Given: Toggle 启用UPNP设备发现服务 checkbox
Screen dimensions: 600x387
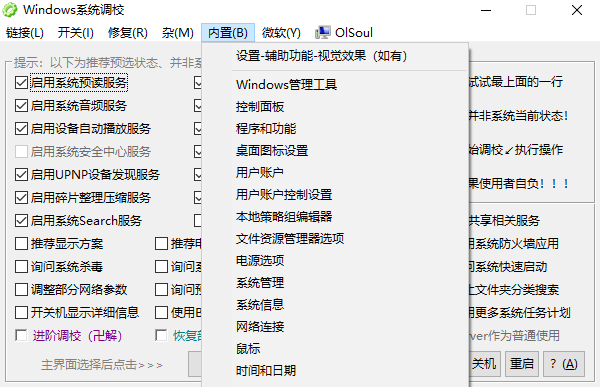Looking at the screenshot, I should coord(21,175).
